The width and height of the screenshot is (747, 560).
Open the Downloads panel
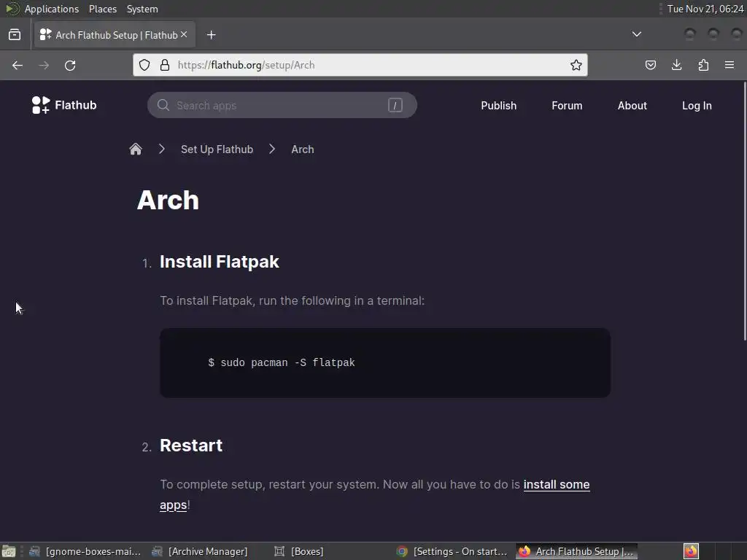click(x=676, y=65)
